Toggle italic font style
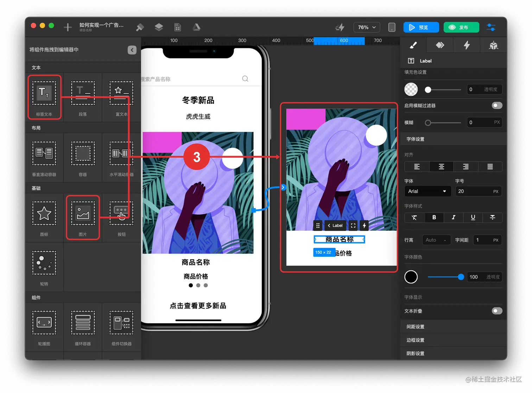 (454, 217)
